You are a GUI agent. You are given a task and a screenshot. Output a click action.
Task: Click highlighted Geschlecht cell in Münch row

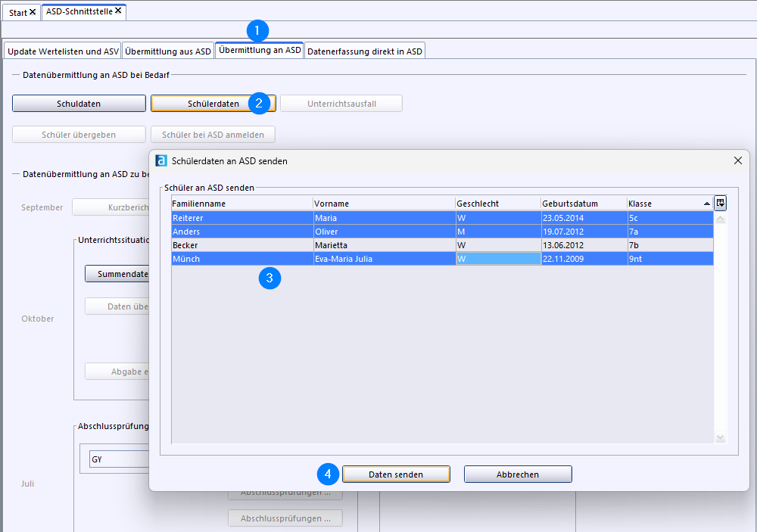point(498,258)
